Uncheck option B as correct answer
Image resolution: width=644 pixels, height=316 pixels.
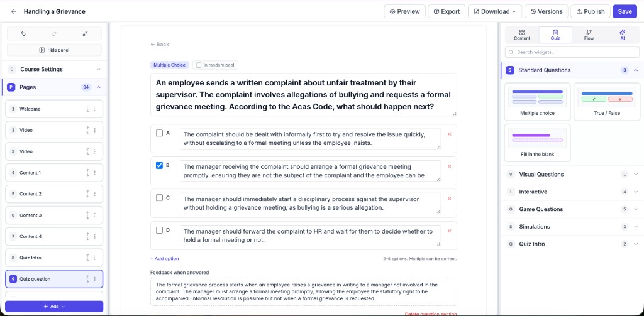pyautogui.click(x=159, y=165)
